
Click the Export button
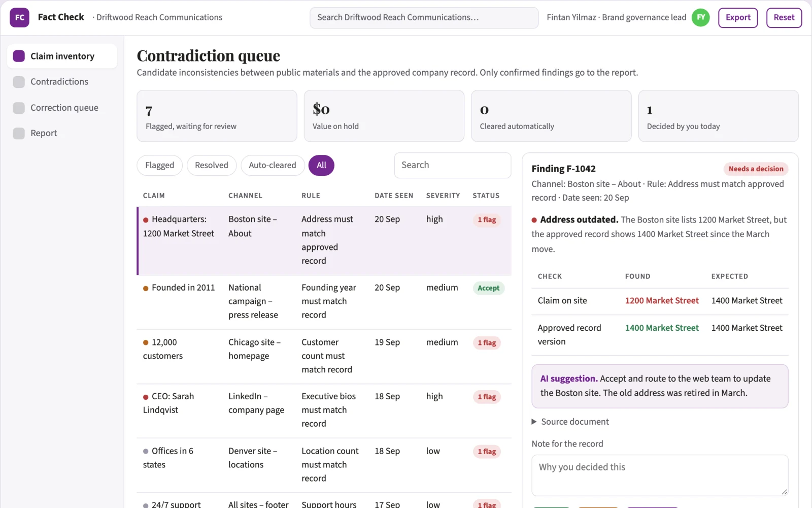(x=738, y=17)
